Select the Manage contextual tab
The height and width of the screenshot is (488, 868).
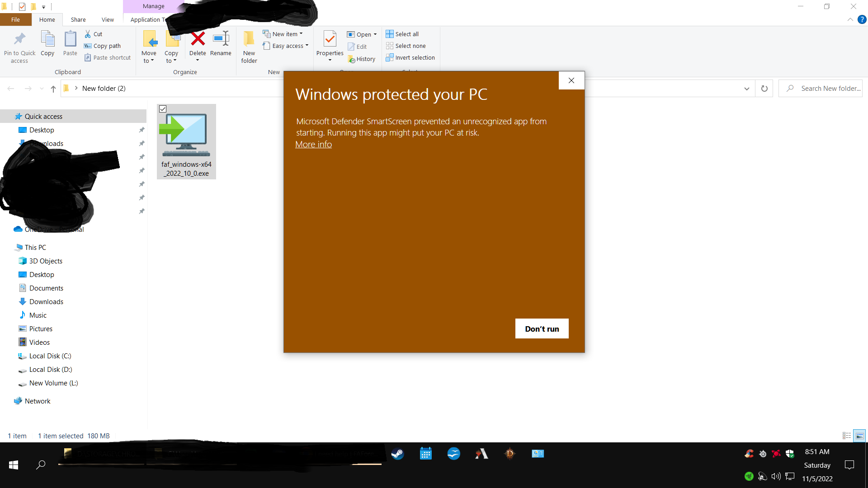(154, 6)
